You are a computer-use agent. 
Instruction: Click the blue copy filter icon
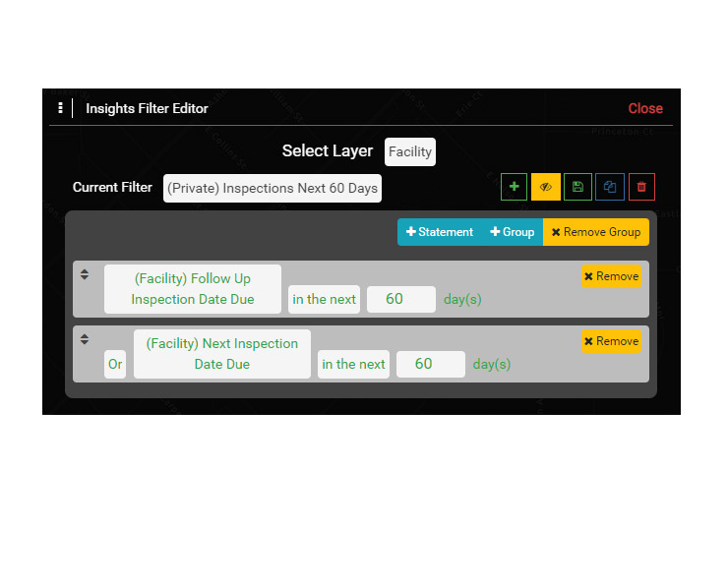tap(609, 187)
